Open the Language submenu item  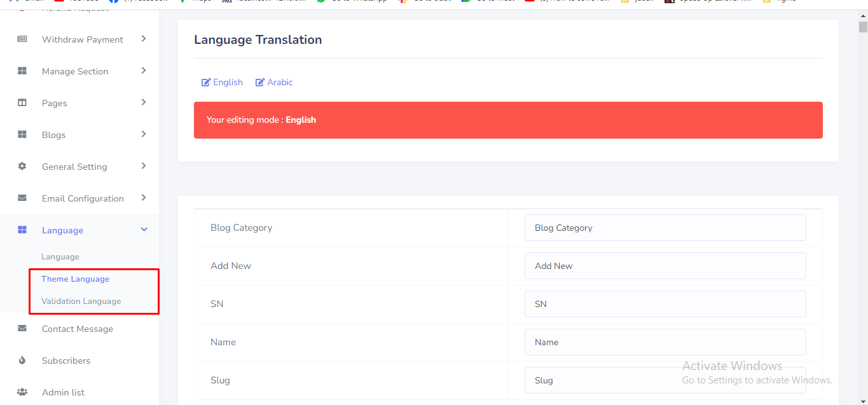coord(60,257)
